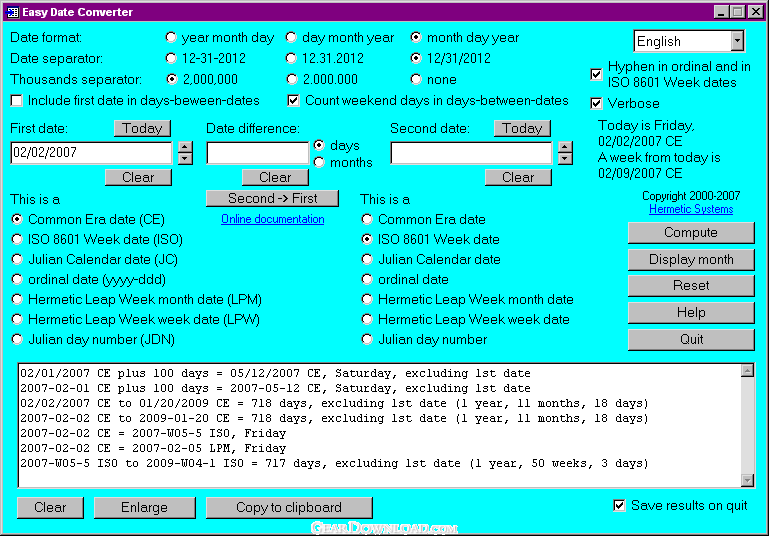The height and width of the screenshot is (536, 769).
Task: Toggle Save results on quit
Action: pos(619,506)
